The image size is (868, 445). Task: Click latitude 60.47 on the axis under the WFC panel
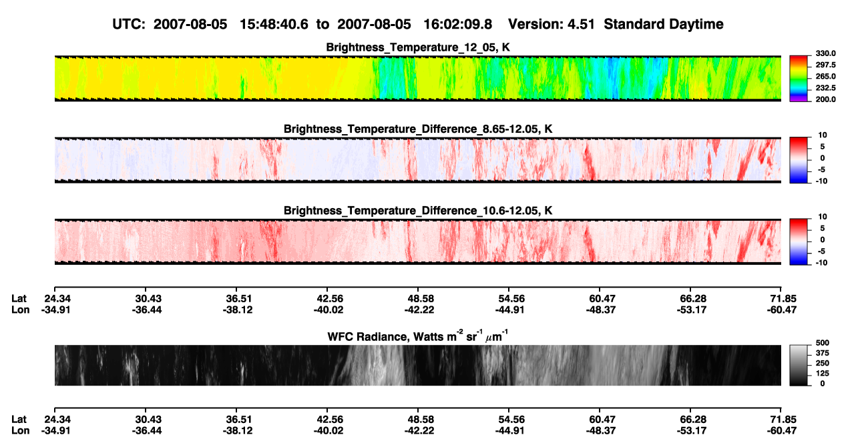602,420
